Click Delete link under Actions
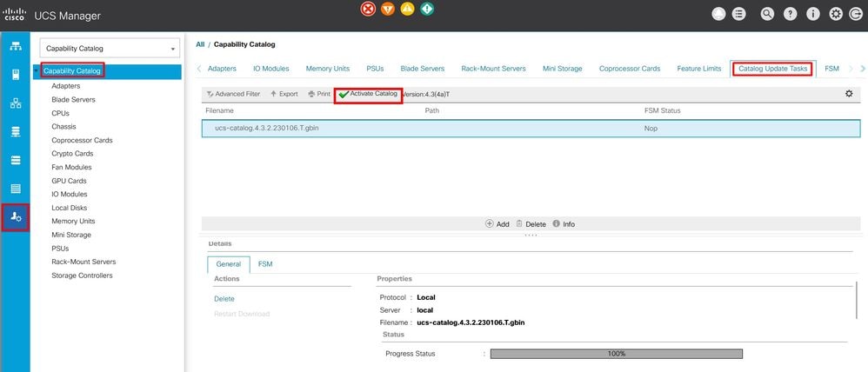Image resolution: width=868 pixels, height=372 pixels. pyautogui.click(x=224, y=299)
